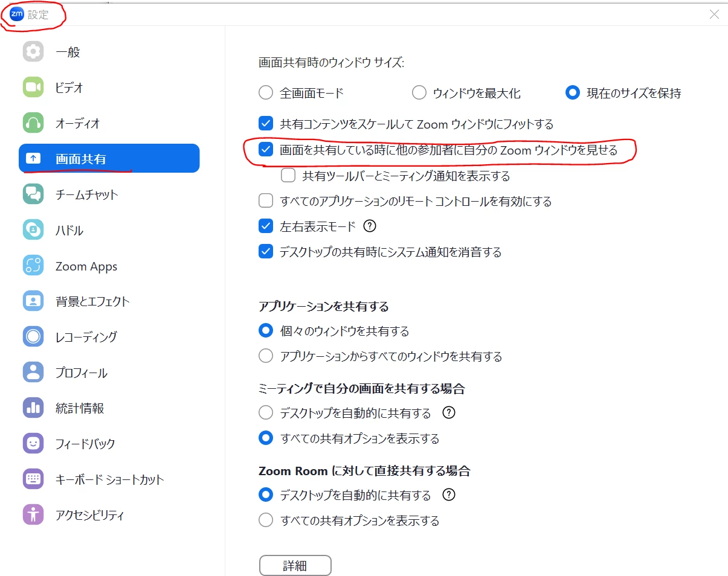This screenshot has height=576, width=728.
Task: Click the Profile (プロフィール) person icon
Action: pyautogui.click(x=33, y=373)
